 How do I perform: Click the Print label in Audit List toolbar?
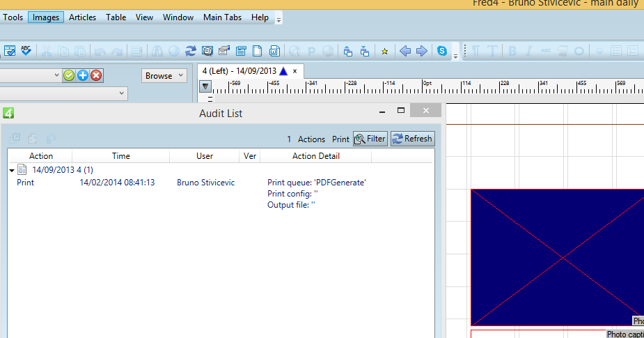340,139
